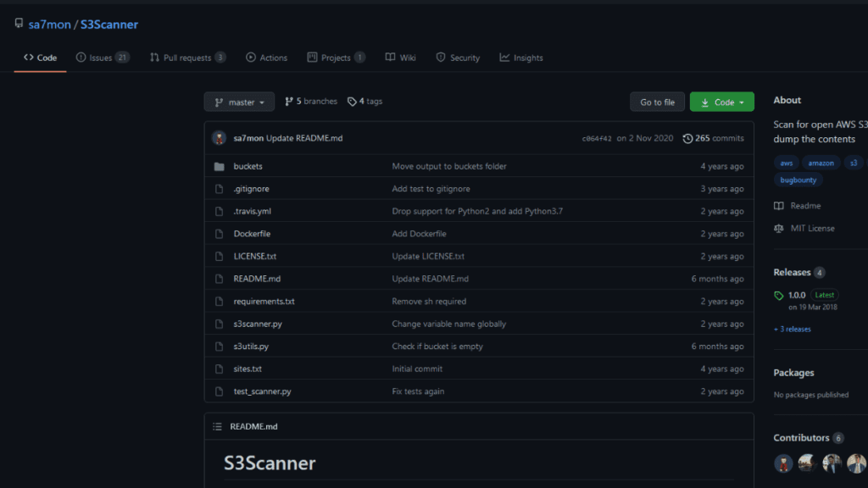The image size is (868, 488).
Task: Open the Actions tab
Action: coord(266,58)
